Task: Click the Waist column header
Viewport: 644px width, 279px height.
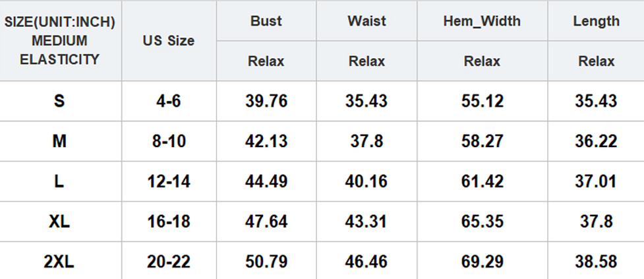Action: click(x=366, y=21)
